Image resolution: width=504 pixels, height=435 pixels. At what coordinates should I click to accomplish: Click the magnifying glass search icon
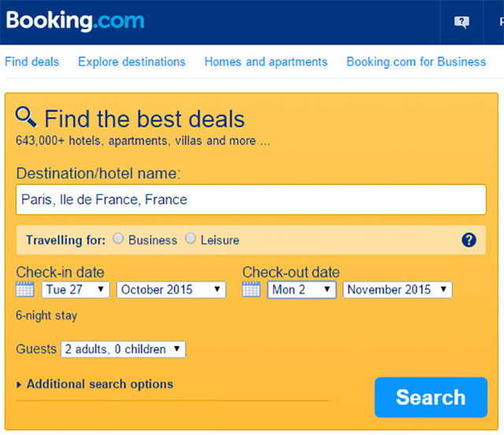tap(26, 117)
